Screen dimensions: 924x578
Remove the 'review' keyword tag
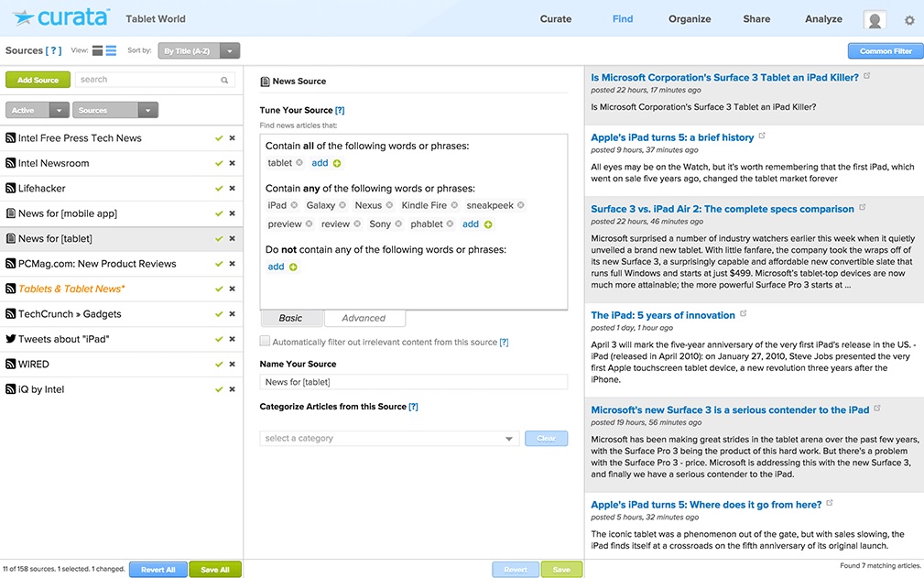click(x=357, y=224)
